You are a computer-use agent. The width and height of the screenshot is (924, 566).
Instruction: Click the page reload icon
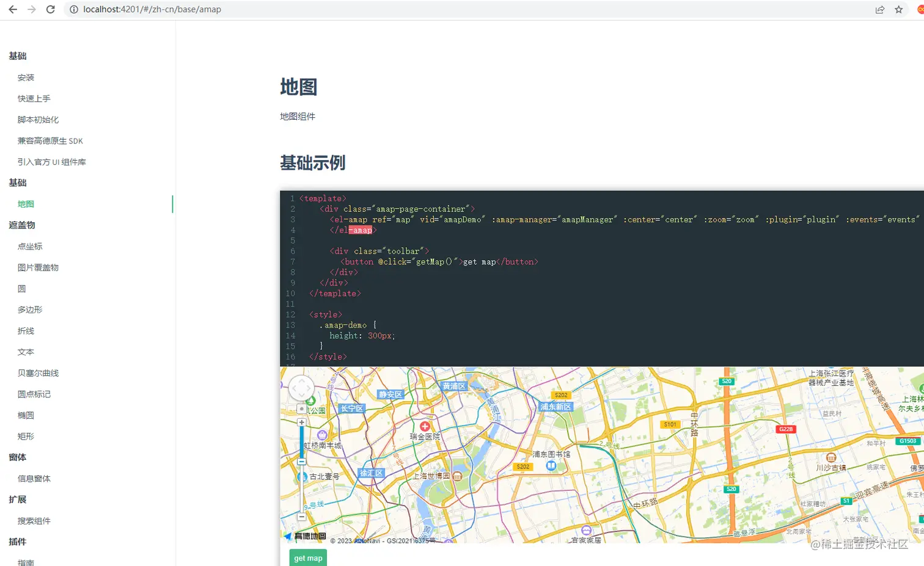click(x=51, y=10)
